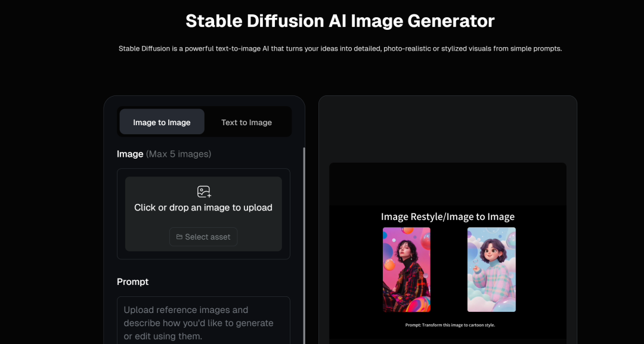The image size is (644, 344).
Task: Switch to the Text to Image tab
Action: (x=246, y=122)
